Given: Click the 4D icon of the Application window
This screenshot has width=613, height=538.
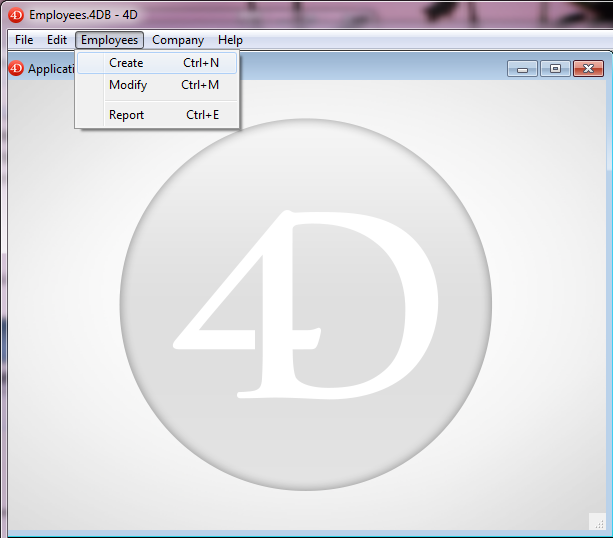Looking at the screenshot, I should click(x=16, y=69).
